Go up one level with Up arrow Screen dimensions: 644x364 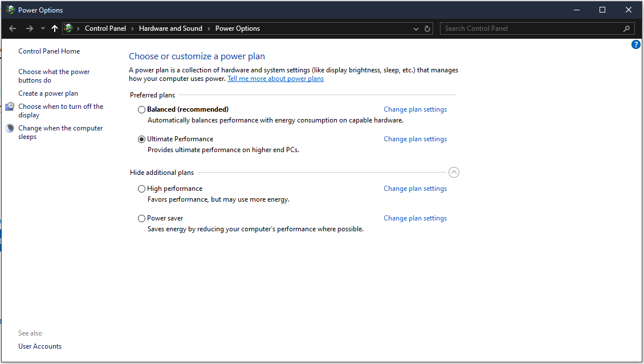[55, 28]
